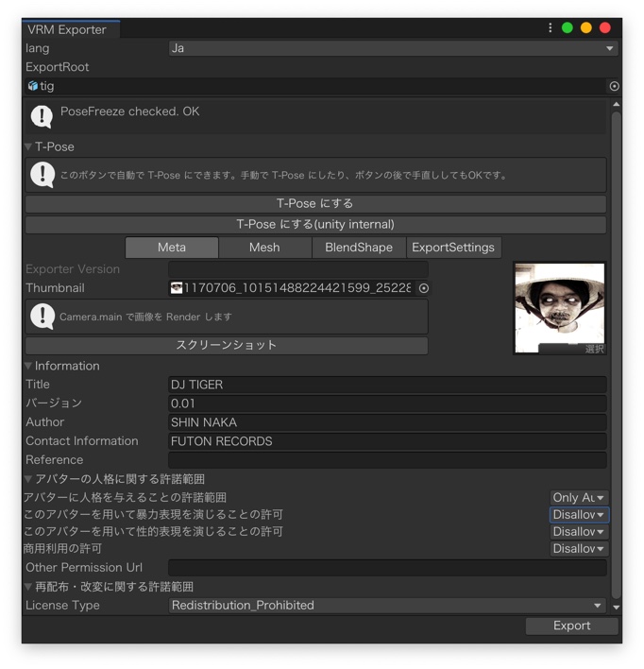Image resolution: width=644 pixels, height=669 pixels.
Task: Click the Thumbnail object picker circle icon
Action: click(424, 288)
